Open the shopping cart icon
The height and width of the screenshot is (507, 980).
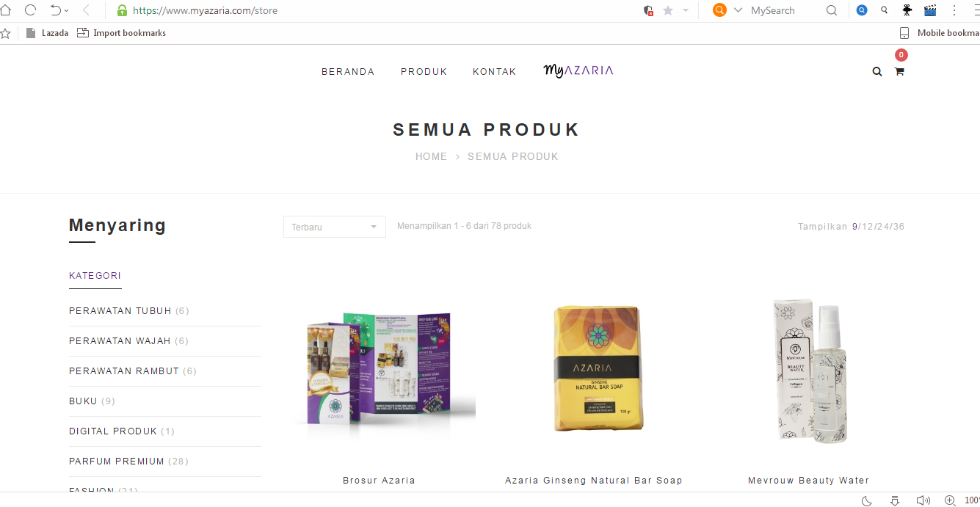899,72
